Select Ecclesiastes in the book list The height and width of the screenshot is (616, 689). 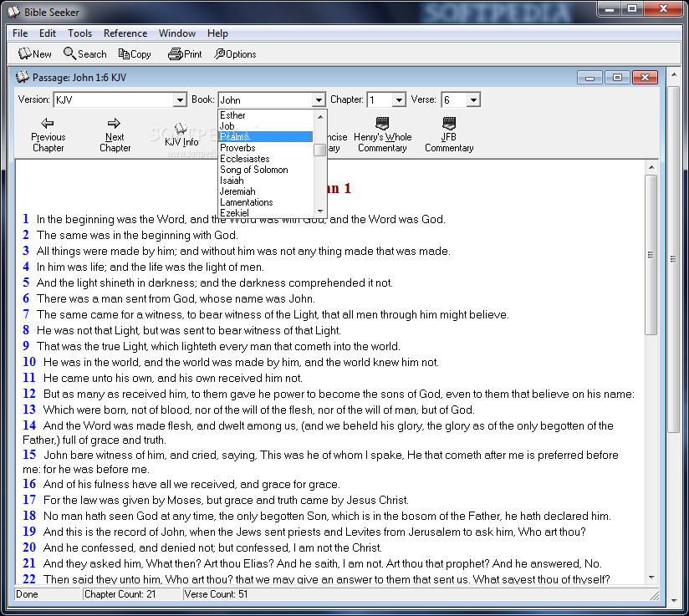point(266,159)
